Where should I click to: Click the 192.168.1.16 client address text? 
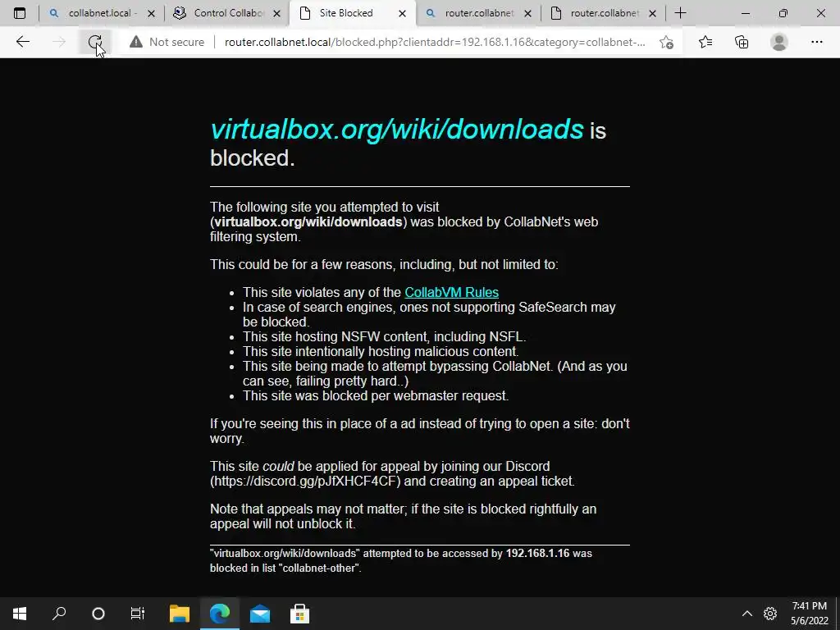coord(537,554)
